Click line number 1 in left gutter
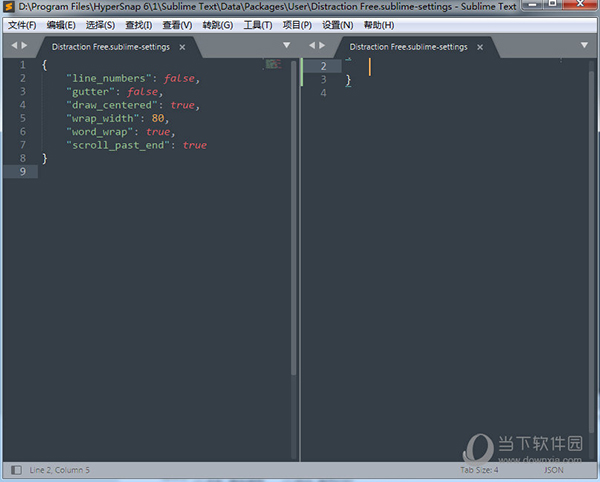 click(x=23, y=65)
